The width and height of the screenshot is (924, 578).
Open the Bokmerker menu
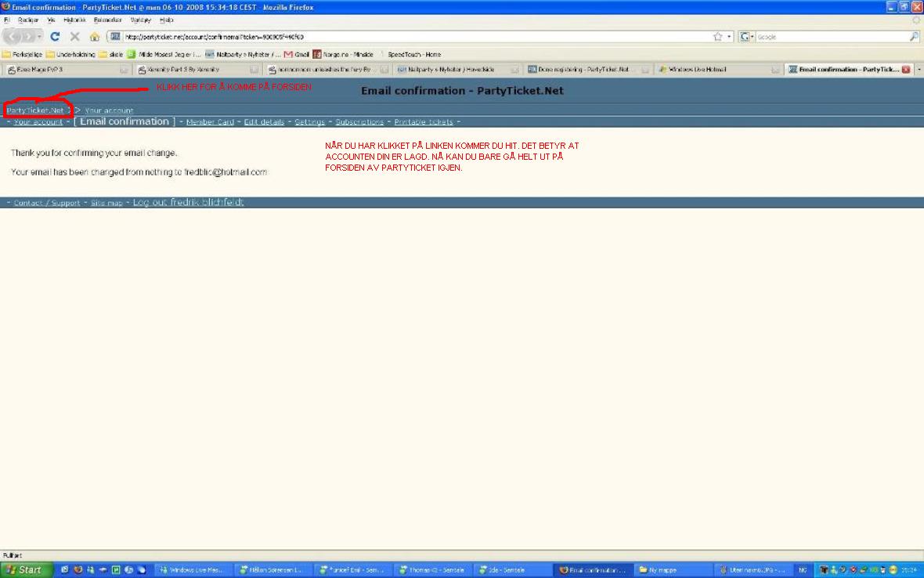point(108,20)
